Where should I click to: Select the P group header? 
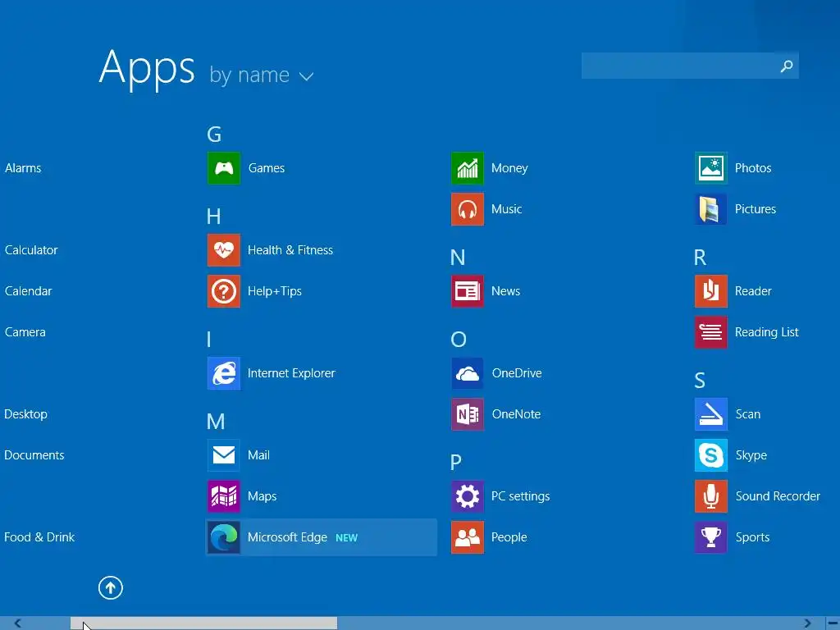[456, 463]
